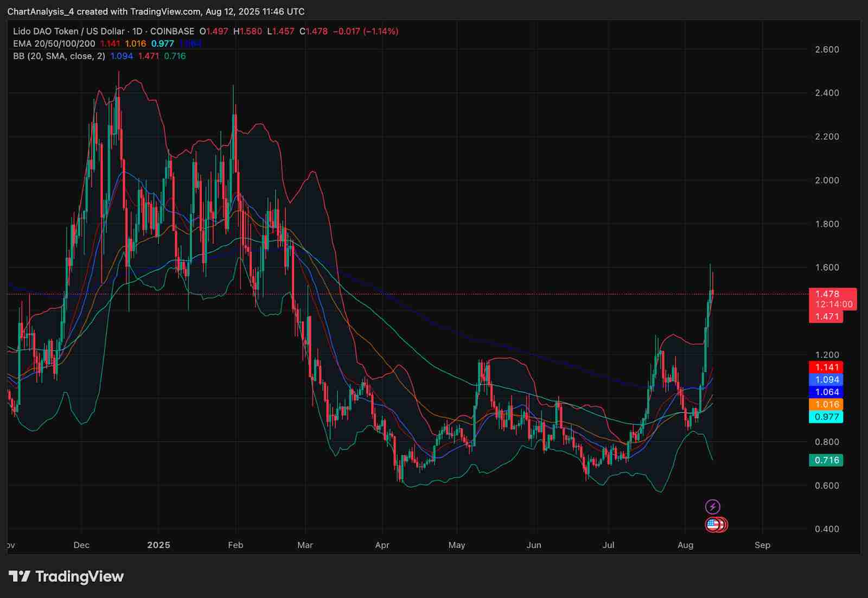This screenshot has height=598, width=868.
Task: Click the red 1.478 current price label
Action: pyautogui.click(x=827, y=294)
